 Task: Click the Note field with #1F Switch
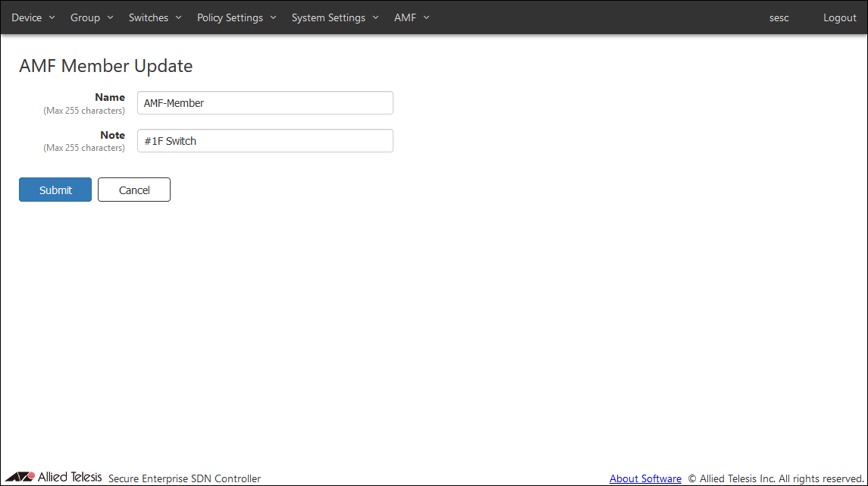click(x=265, y=141)
